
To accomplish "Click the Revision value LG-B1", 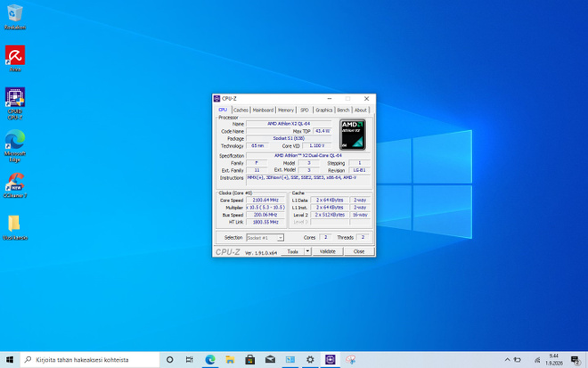I will [359, 170].
